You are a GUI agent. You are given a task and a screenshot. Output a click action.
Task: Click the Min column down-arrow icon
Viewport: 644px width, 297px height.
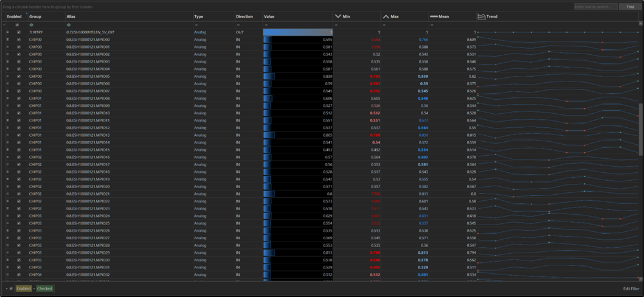338,16
